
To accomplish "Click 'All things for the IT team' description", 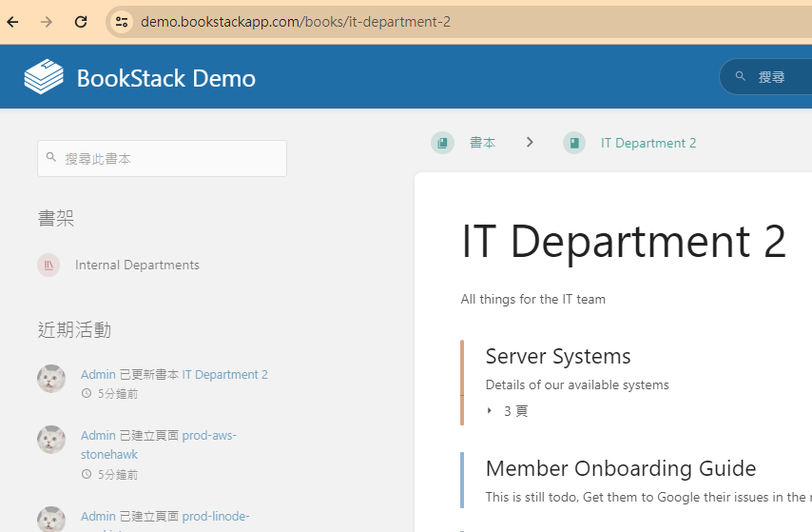I will 532,299.
